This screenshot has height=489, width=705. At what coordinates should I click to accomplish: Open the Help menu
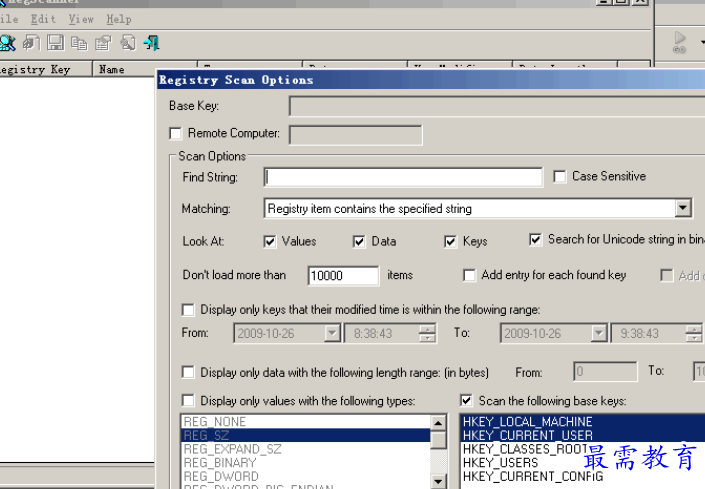click(119, 19)
